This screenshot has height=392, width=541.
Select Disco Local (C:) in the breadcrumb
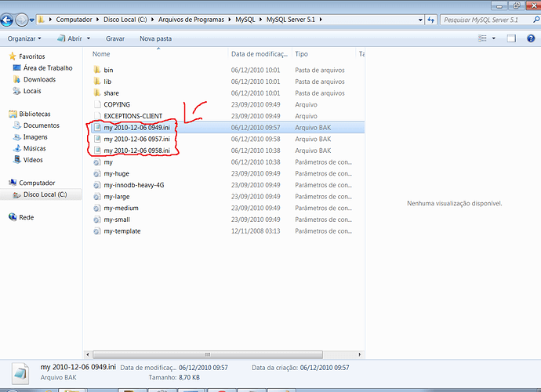[125, 20]
